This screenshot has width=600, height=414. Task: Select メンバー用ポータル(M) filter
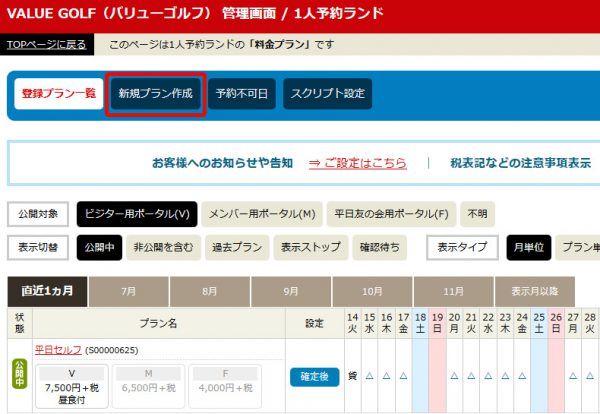[262, 214]
